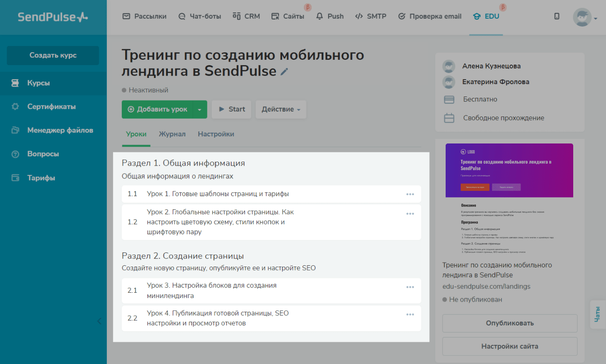
Task: Click the mobile device icon in top bar
Action: [557, 16]
